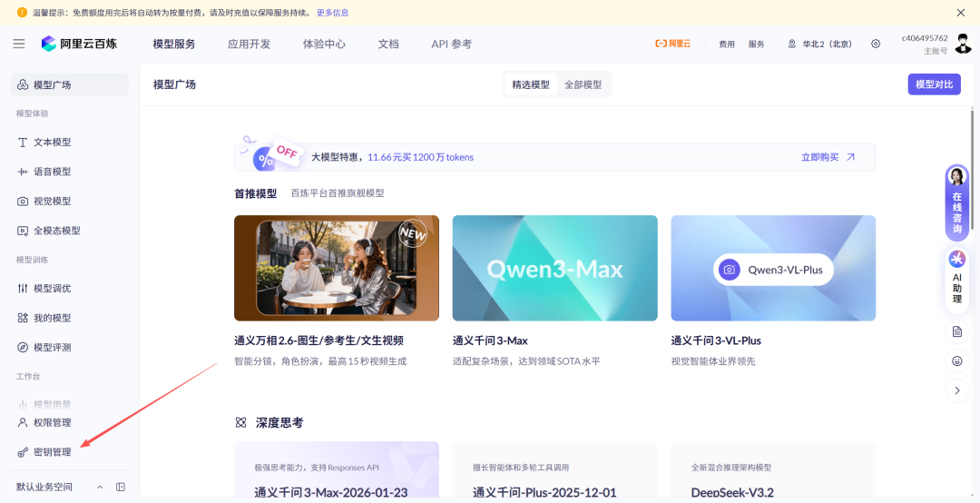Click the 模型对比 button
980x503 pixels.
pos(934,84)
